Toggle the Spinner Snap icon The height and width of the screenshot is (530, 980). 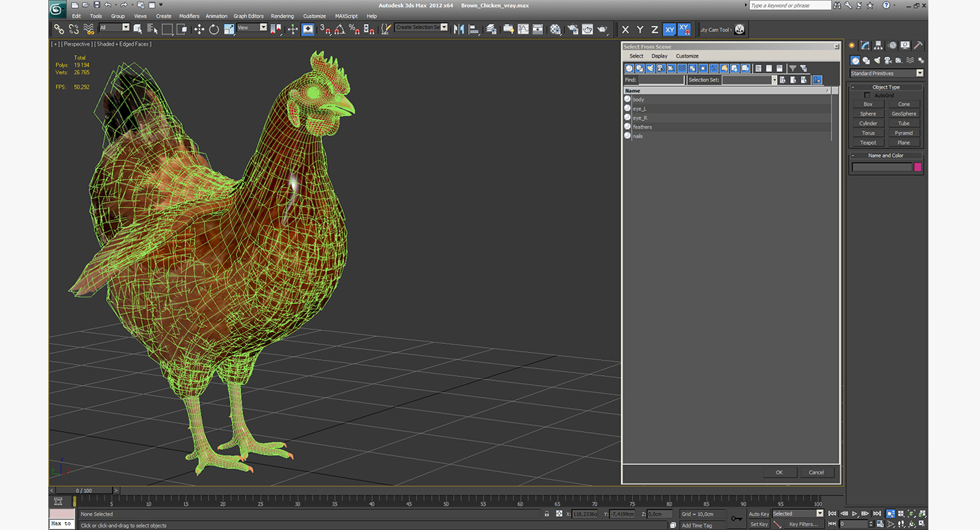369,29
